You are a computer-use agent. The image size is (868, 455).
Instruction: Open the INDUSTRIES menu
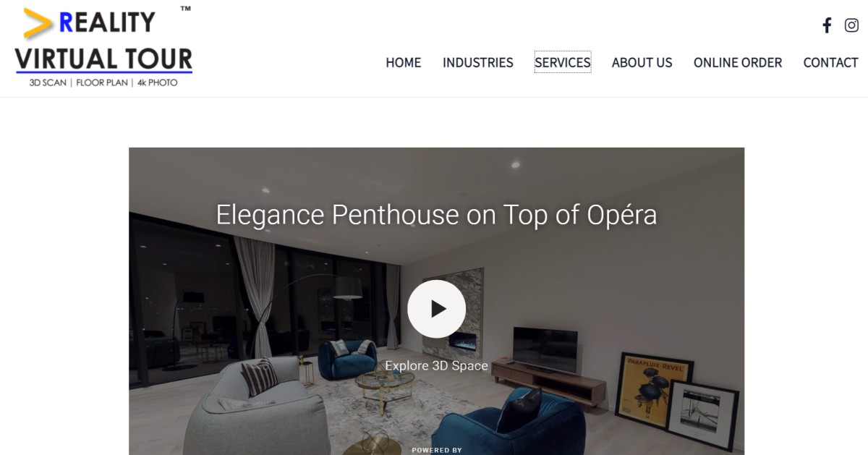coord(478,63)
